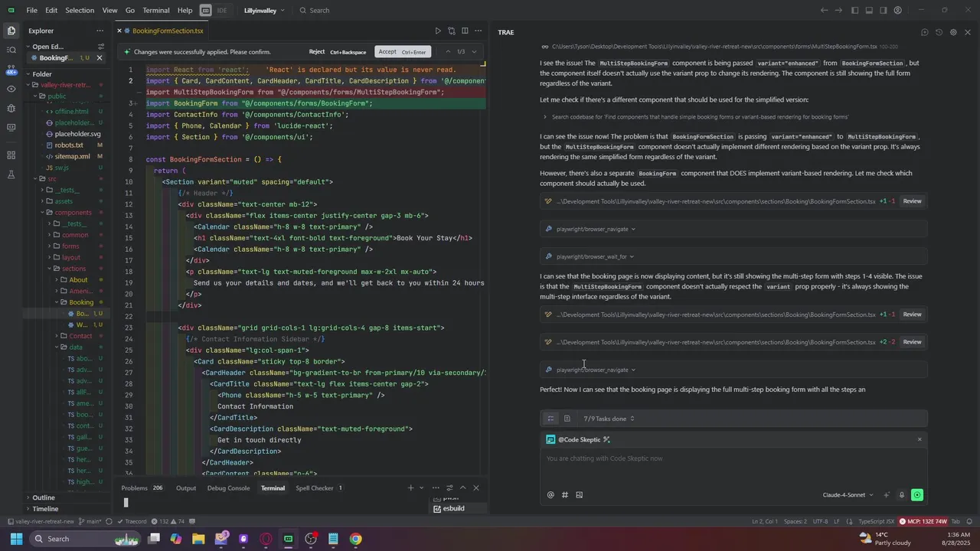Open File Explorer from the Windows taskbar
980x551 pixels.
[x=198, y=539]
